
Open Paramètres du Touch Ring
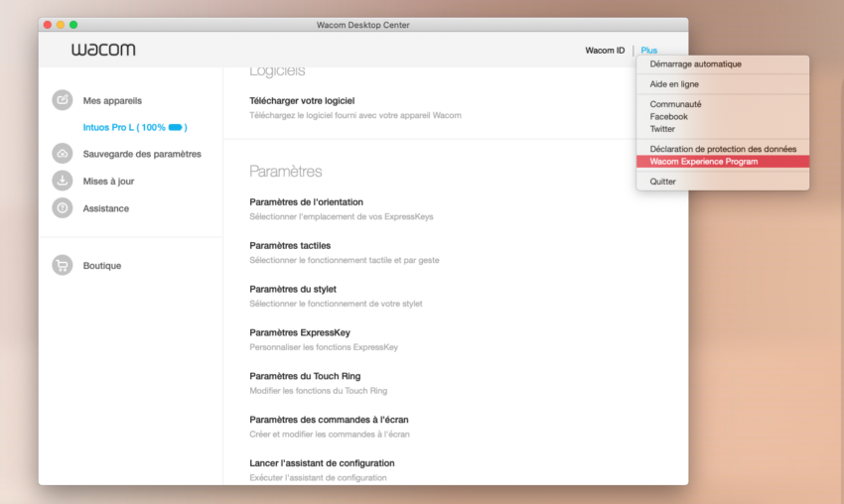click(305, 377)
